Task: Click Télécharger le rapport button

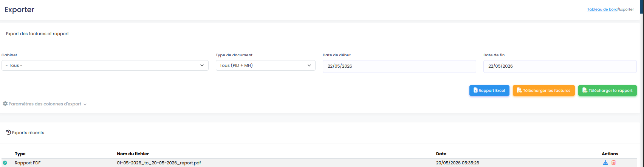Action: (x=607, y=90)
